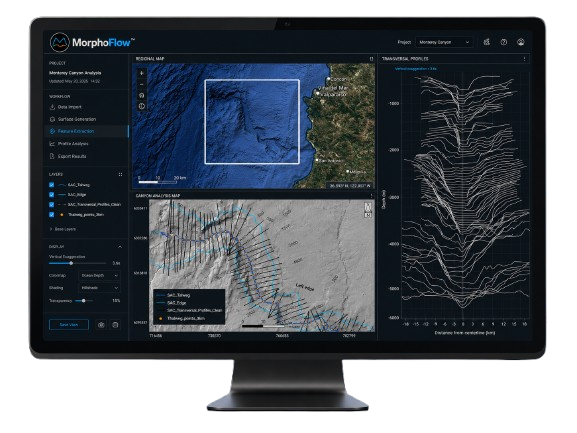Open Layers panel grid options icon
577x433 pixels.
pyautogui.click(x=120, y=174)
